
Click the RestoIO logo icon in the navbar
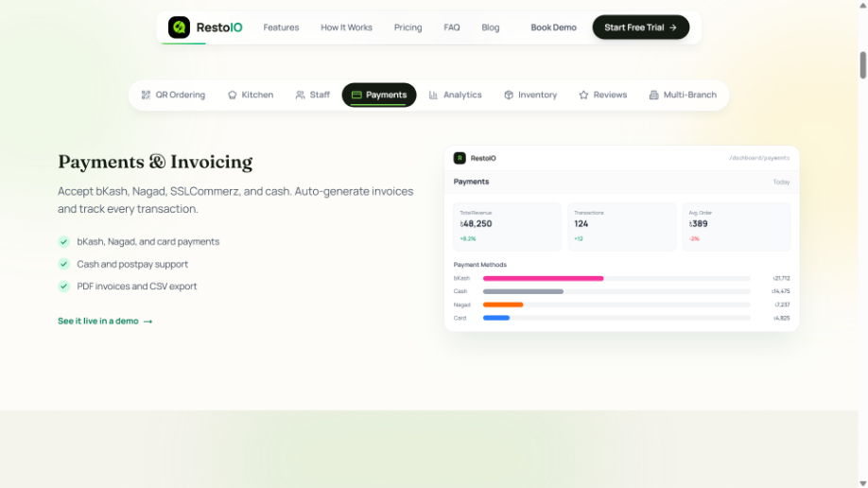click(179, 27)
